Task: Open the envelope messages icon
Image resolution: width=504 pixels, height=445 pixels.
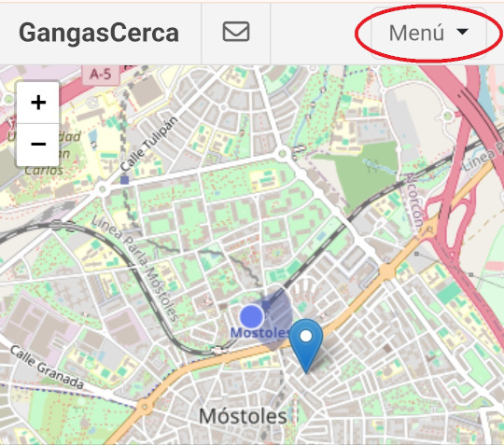Action: [236, 32]
